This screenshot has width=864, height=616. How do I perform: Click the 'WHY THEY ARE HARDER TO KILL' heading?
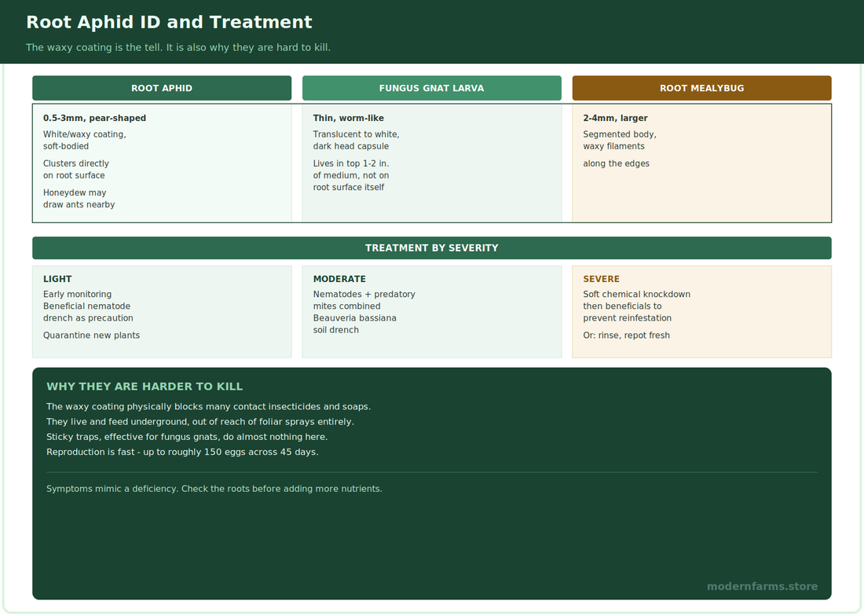[145, 387]
